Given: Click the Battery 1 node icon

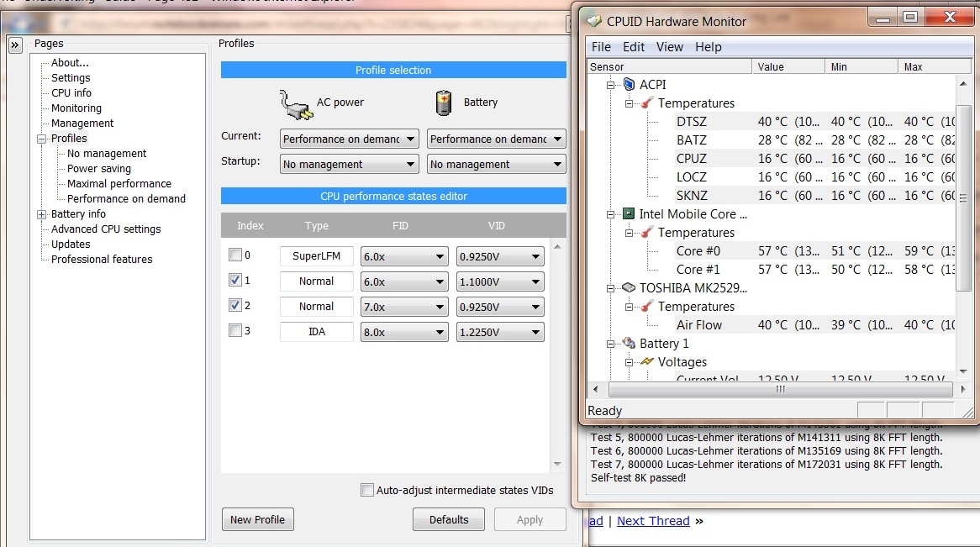Looking at the screenshot, I should pyautogui.click(x=629, y=343).
